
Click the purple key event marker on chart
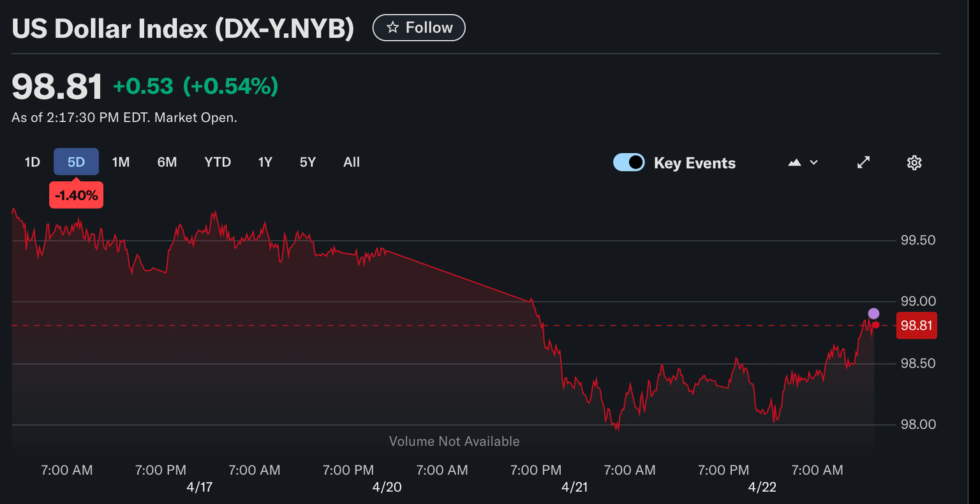point(874,313)
